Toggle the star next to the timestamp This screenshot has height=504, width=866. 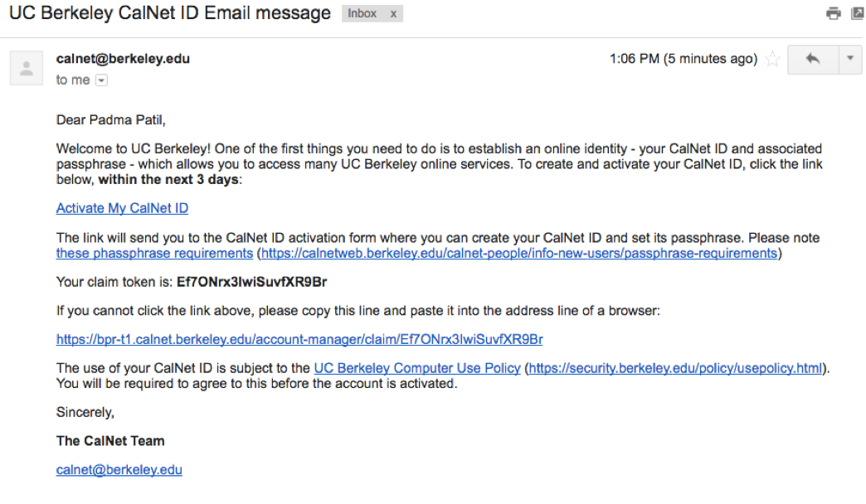coord(772,59)
